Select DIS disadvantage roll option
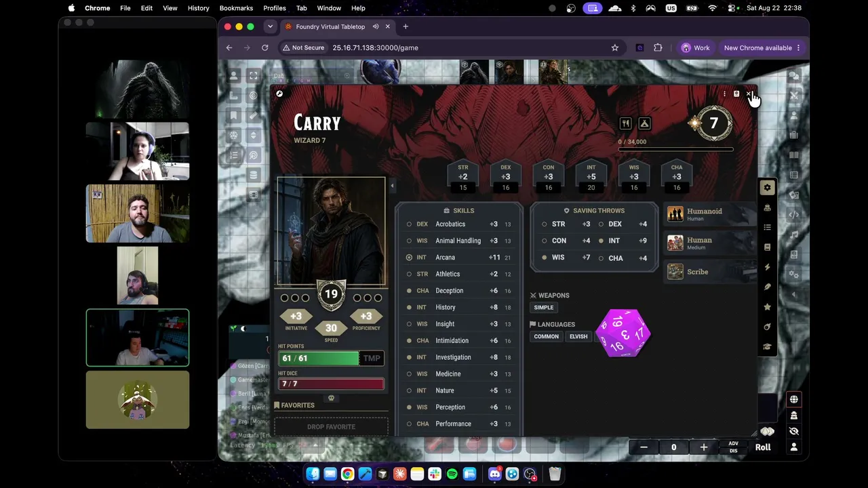 [x=733, y=451]
